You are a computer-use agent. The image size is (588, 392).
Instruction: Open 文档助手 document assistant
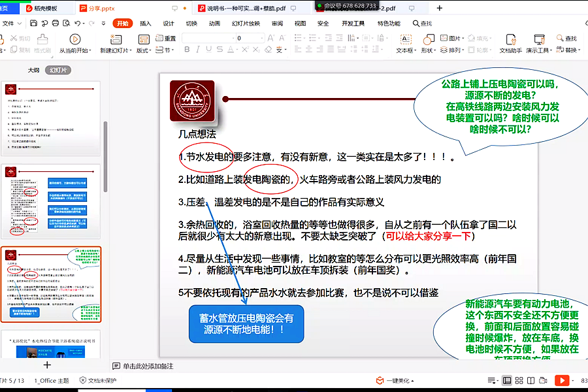click(510, 39)
